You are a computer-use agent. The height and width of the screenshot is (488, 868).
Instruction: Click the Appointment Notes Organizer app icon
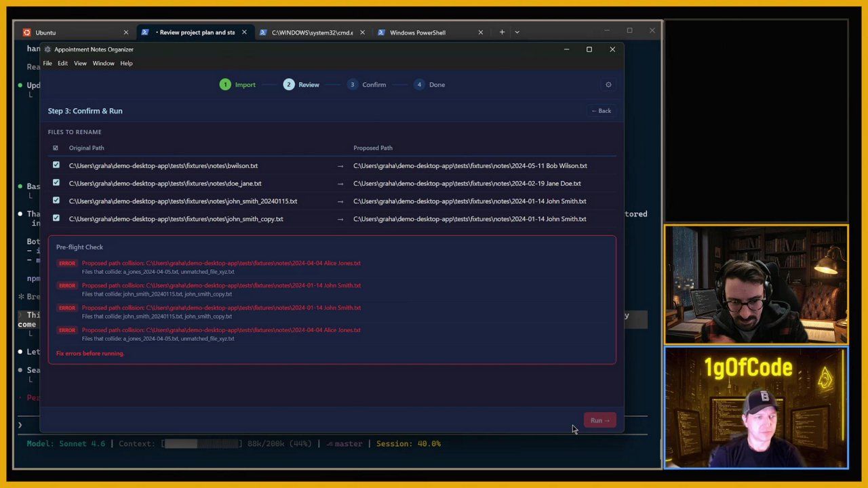[x=47, y=49]
